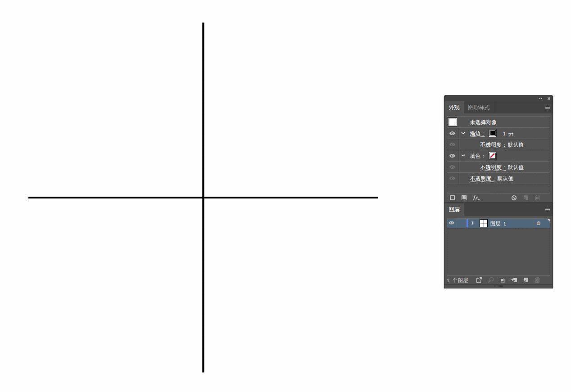Click the 描边 stroke link
The height and width of the screenshot is (392, 571).
477,134
